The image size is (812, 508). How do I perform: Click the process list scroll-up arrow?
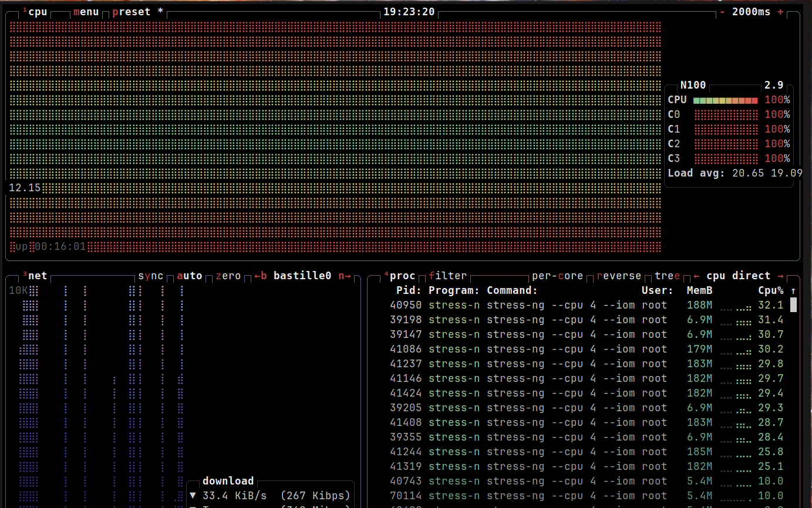(x=793, y=290)
